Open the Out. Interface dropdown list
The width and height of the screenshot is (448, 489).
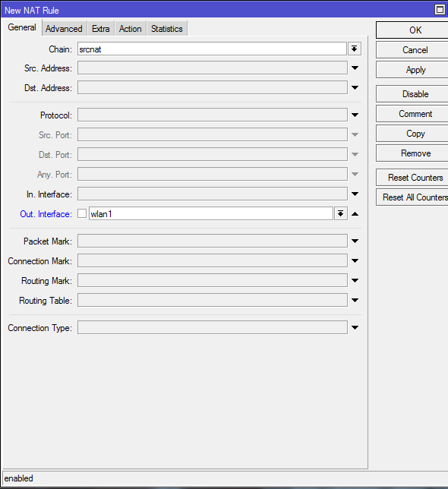point(340,213)
